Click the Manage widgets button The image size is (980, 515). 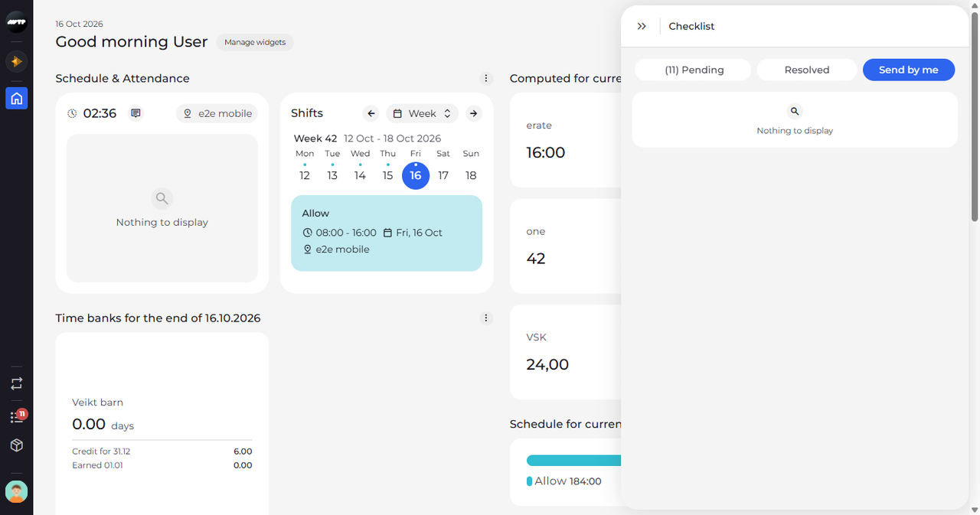tap(255, 42)
